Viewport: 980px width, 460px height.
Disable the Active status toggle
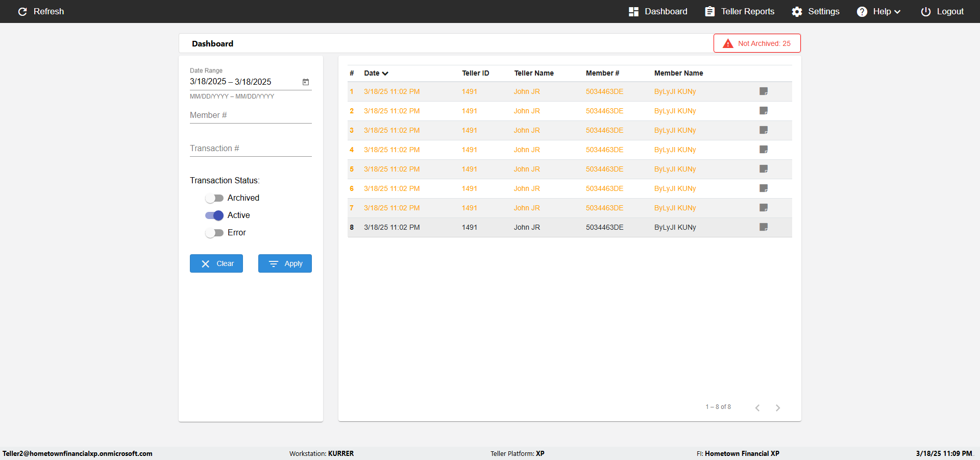tap(214, 215)
